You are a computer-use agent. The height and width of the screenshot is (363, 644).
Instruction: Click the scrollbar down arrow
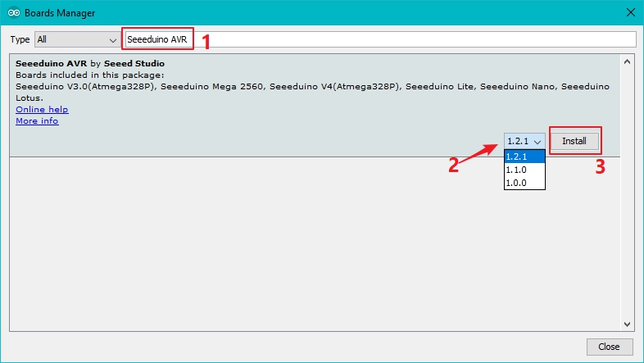coord(627,324)
